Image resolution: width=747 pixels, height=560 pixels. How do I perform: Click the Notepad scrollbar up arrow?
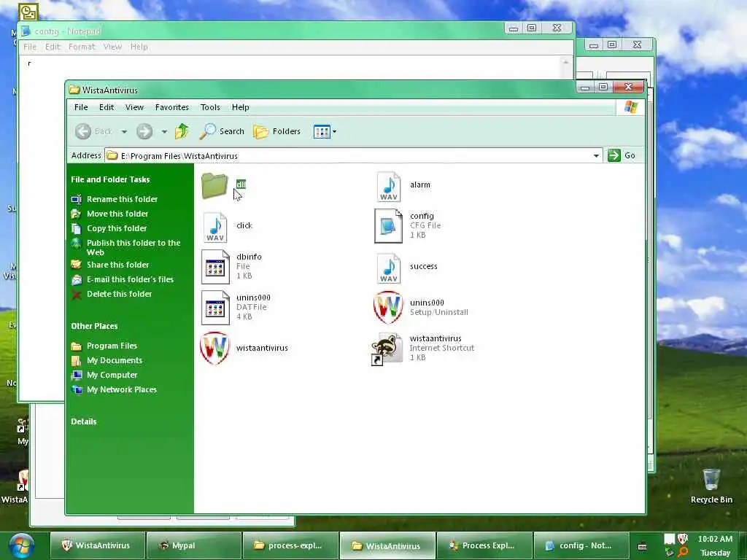tap(565, 63)
